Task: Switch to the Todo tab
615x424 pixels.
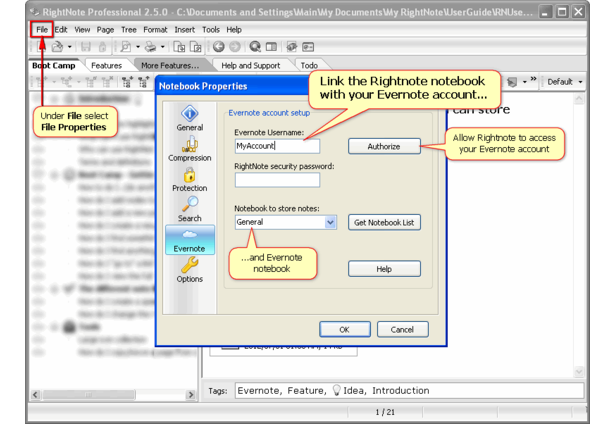Action: point(309,66)
